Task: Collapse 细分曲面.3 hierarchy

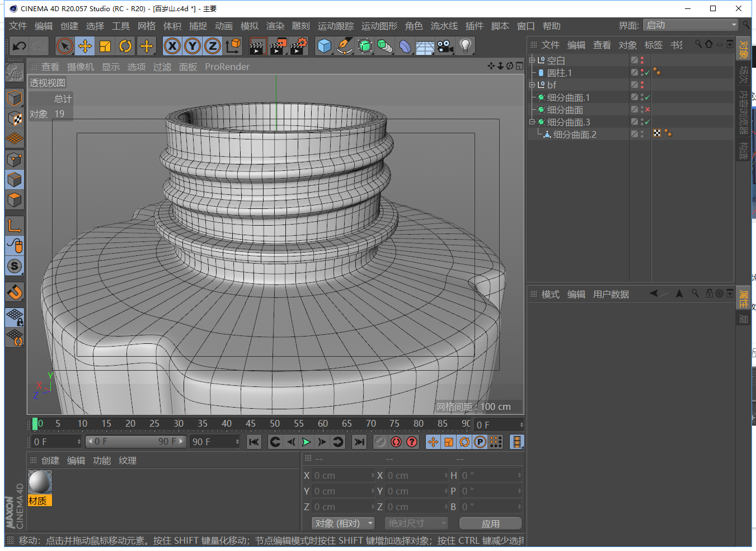Action: coord(532,122)
